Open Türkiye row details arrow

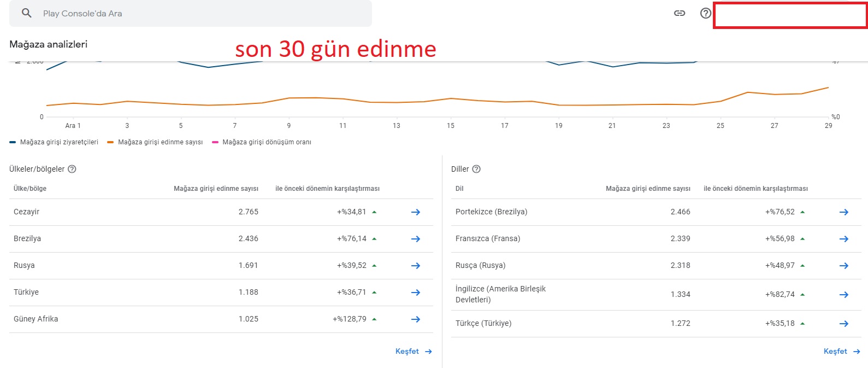(x=416, y=293)
